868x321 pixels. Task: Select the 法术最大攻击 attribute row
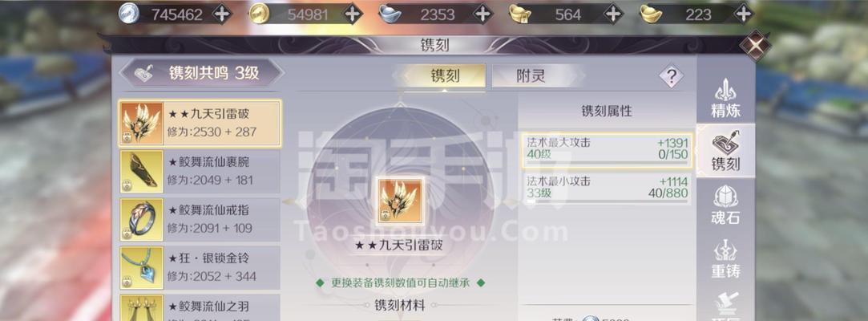coord(607,150)
